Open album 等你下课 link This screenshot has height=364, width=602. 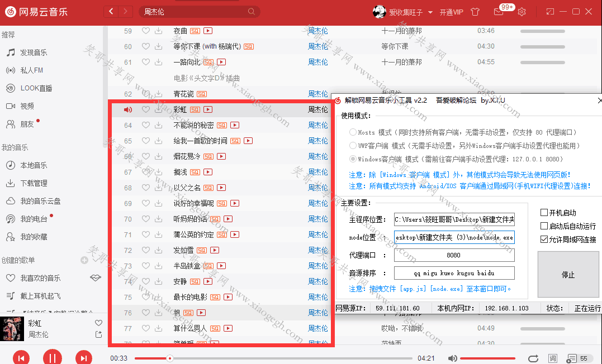395,46
